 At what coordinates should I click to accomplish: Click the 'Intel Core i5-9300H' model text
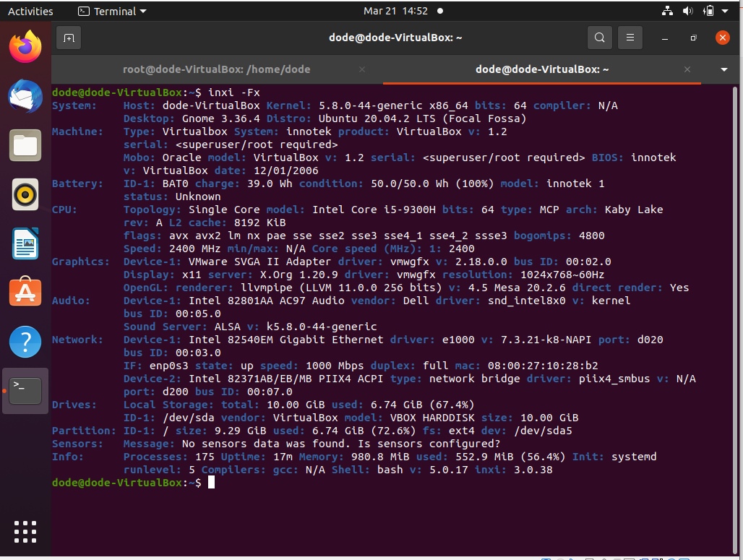[x=374, y=210]
